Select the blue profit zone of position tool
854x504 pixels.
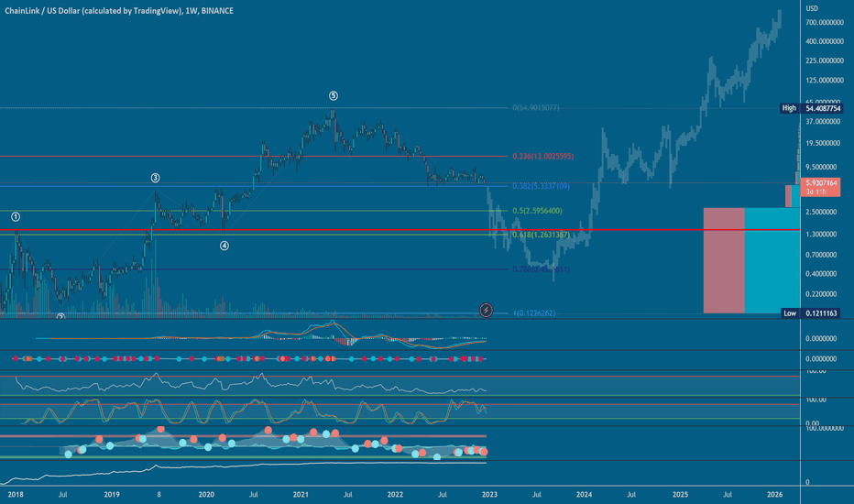772,260
